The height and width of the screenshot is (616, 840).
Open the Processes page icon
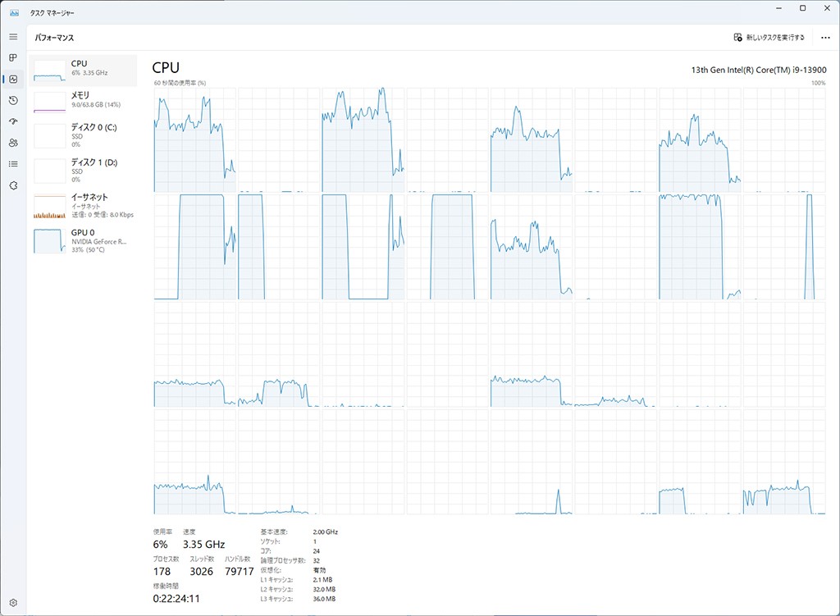click(13, 58)
